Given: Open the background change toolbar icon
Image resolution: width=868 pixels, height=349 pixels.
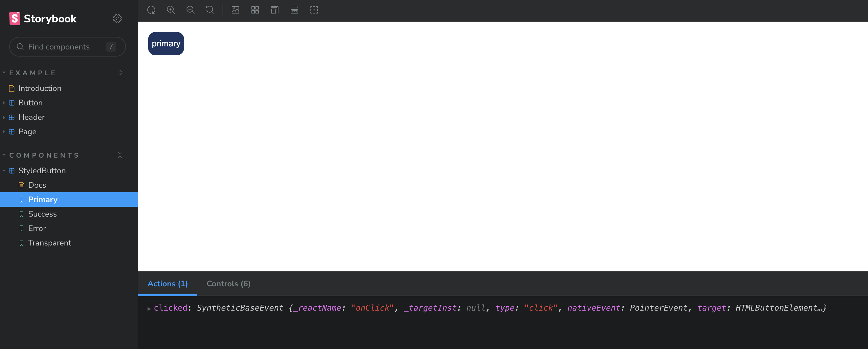Looking at the screenshot, I should pos(235,10).
